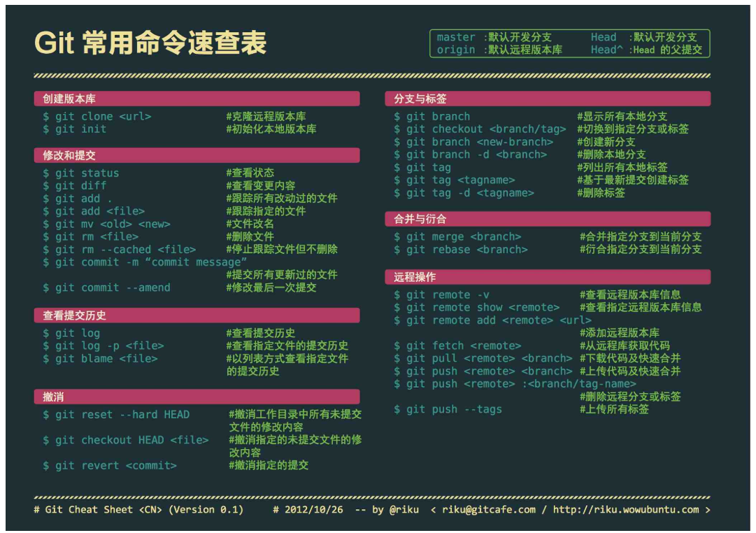Screen dimensions: 756x533
Task: Click the 'git status' command
Action: tap(80, 173)
